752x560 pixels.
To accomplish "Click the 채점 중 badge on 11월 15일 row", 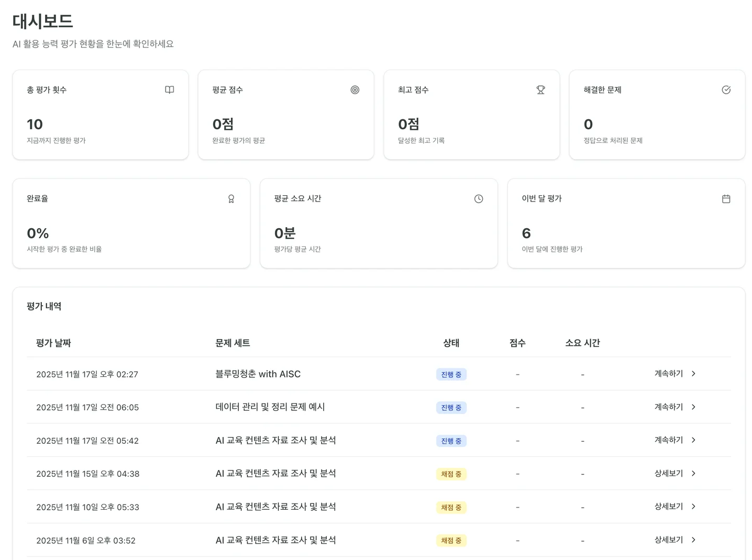I will click(451, 474).
